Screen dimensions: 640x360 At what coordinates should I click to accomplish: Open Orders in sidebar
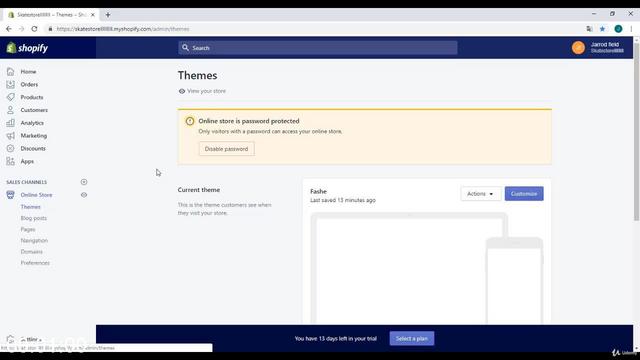pos(29,84)
